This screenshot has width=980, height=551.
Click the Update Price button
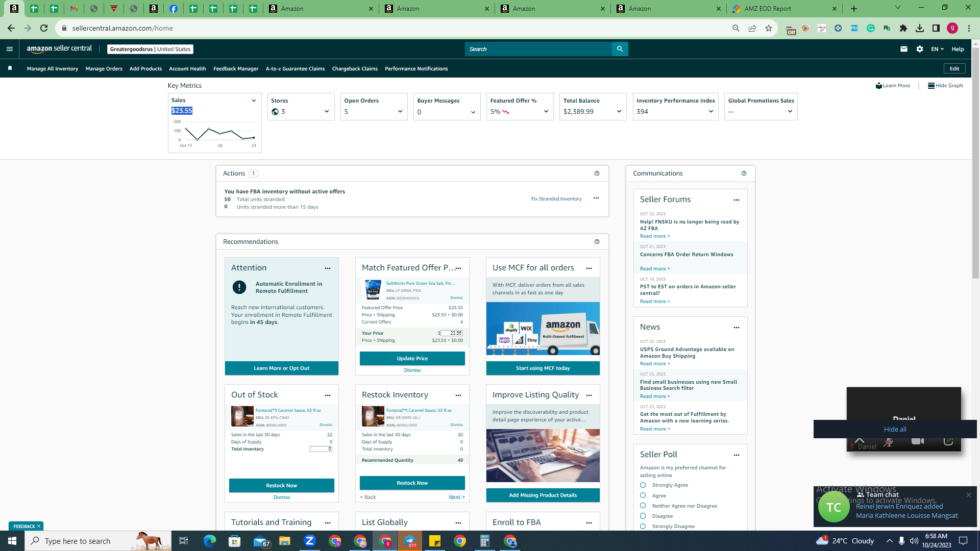click(412, 359)
